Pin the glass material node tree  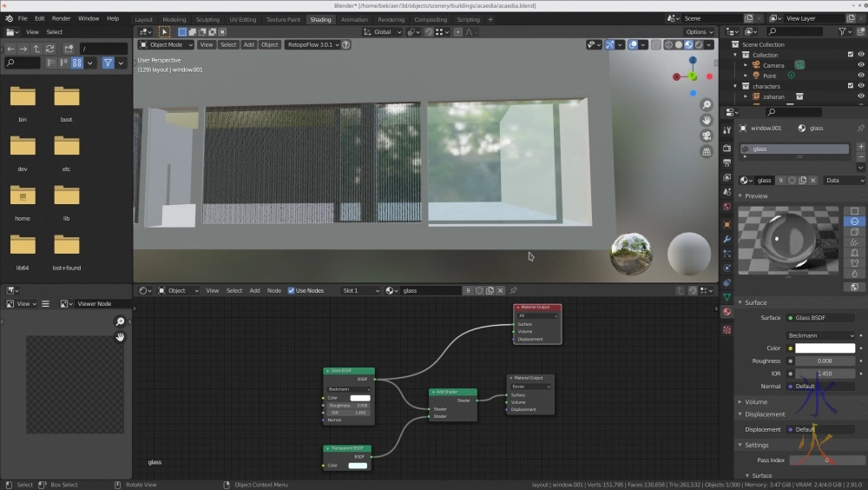513,290
